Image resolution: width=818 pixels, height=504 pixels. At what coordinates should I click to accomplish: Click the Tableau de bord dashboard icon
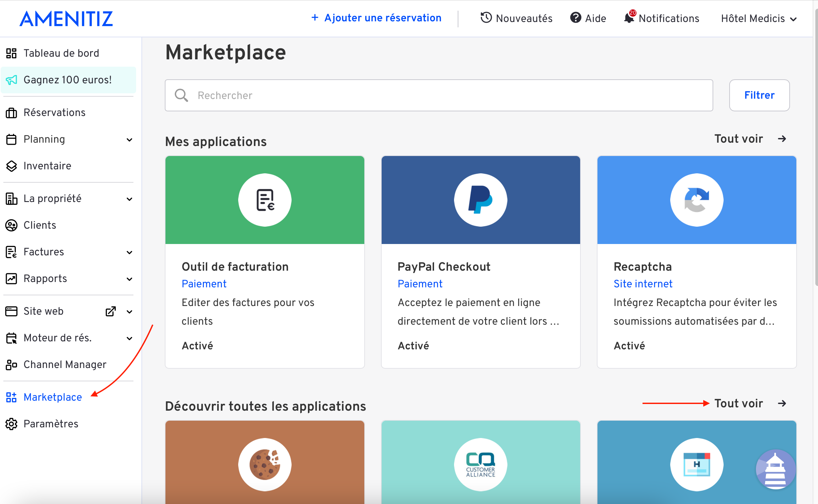11,53
